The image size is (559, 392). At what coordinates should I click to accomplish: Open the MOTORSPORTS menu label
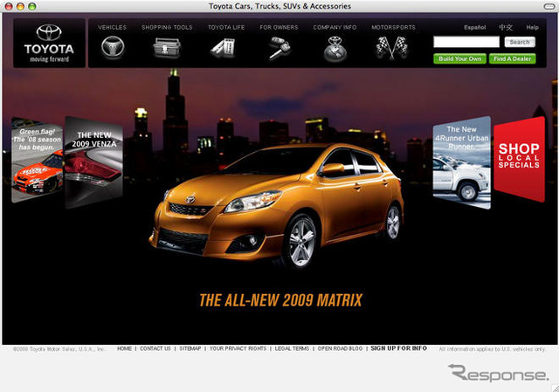tap(394, 27)
